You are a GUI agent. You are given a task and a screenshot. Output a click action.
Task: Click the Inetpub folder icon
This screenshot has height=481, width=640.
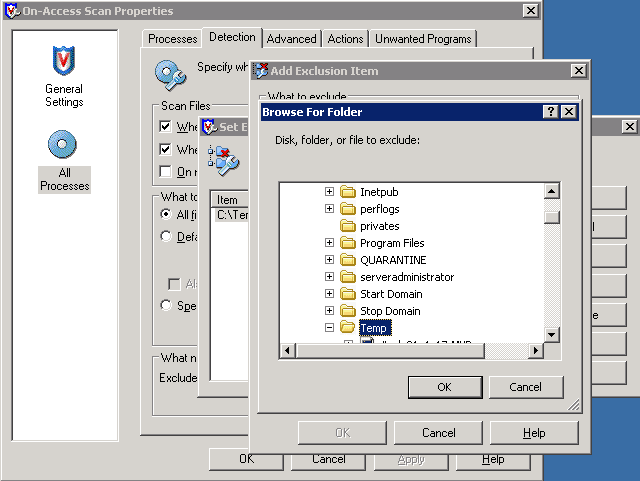click(348, 192)
